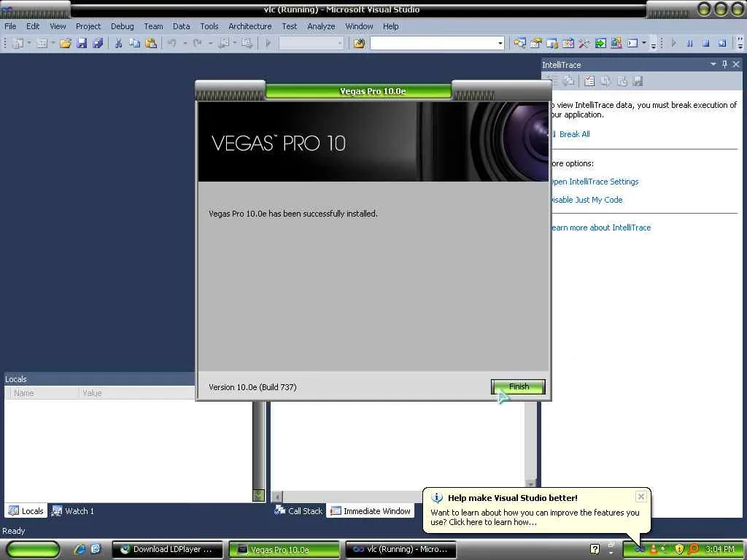Click the Add New Item toolbar icon
The width and height of the screenshot is (747, 560).
pyautogui.click(x=42, y=43)
